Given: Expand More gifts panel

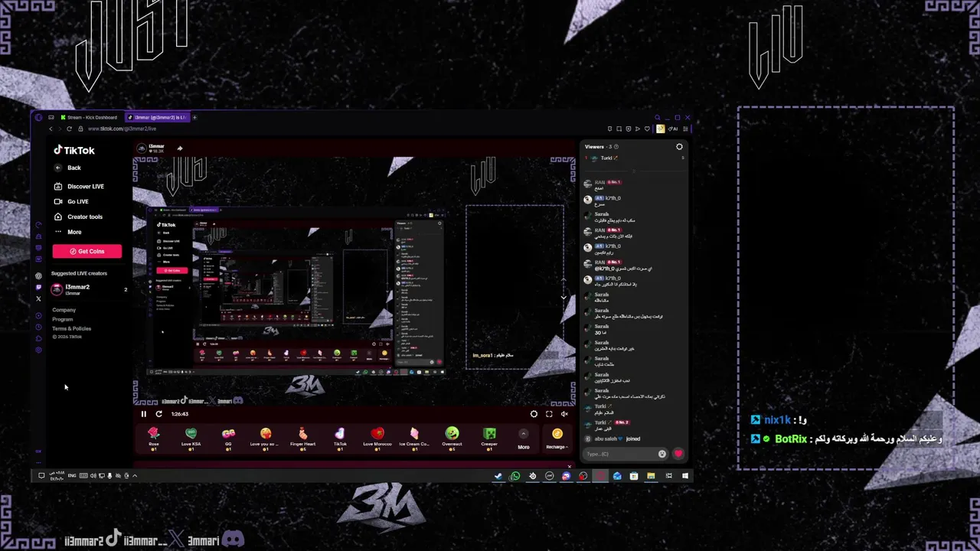Looking at the screenshot, I should click(x=524, y=440).
